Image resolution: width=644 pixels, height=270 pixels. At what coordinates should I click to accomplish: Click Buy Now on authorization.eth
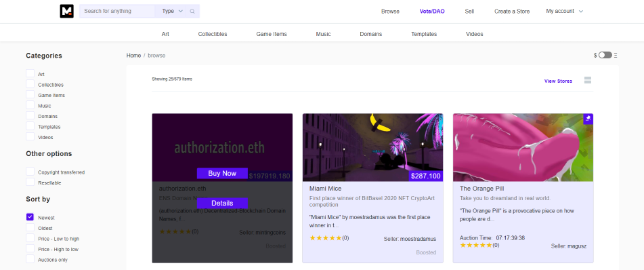click(x=222, y=173)
